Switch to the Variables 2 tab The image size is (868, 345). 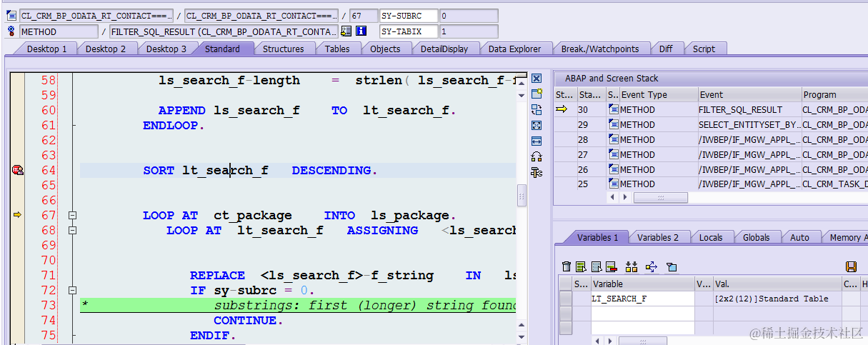click(x=658, y=237)
